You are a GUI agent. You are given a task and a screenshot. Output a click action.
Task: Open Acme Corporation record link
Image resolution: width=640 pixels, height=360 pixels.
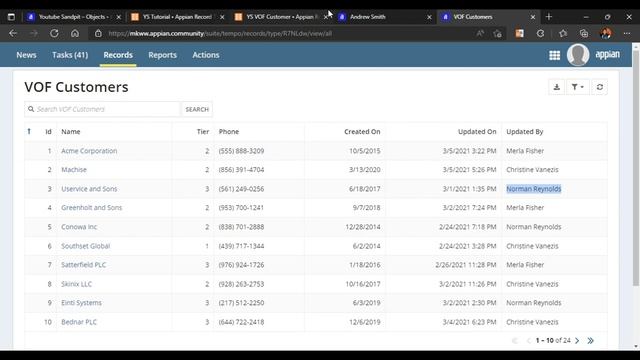click(89, 151)
